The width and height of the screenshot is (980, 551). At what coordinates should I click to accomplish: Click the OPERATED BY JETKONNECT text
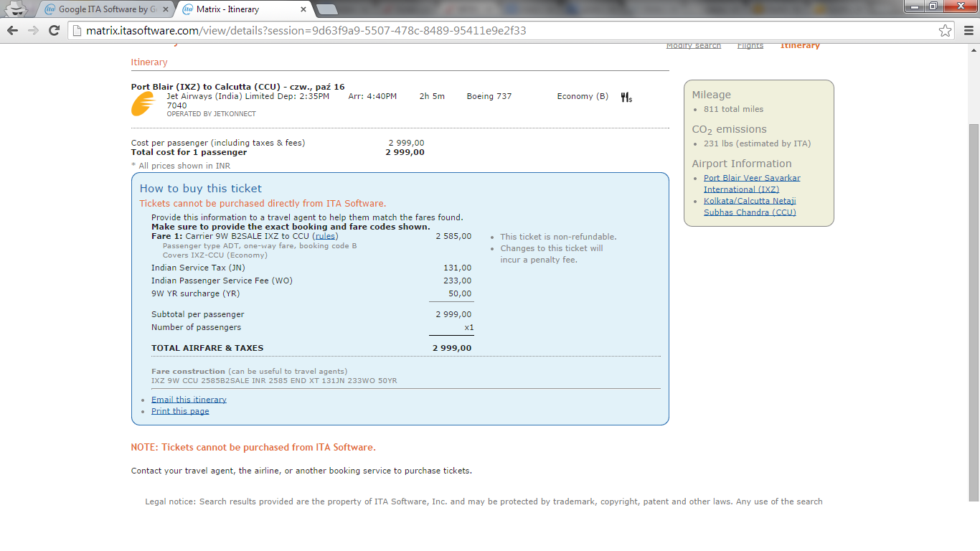coord(212,114)
